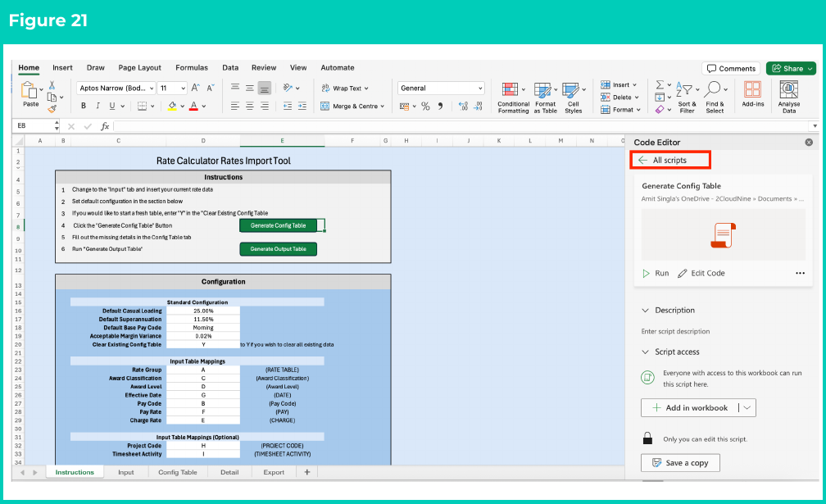The width and height of the screenshot is (826, 504).
Task: Increase font size with larger A icon
Action: (x=195, y=88)
